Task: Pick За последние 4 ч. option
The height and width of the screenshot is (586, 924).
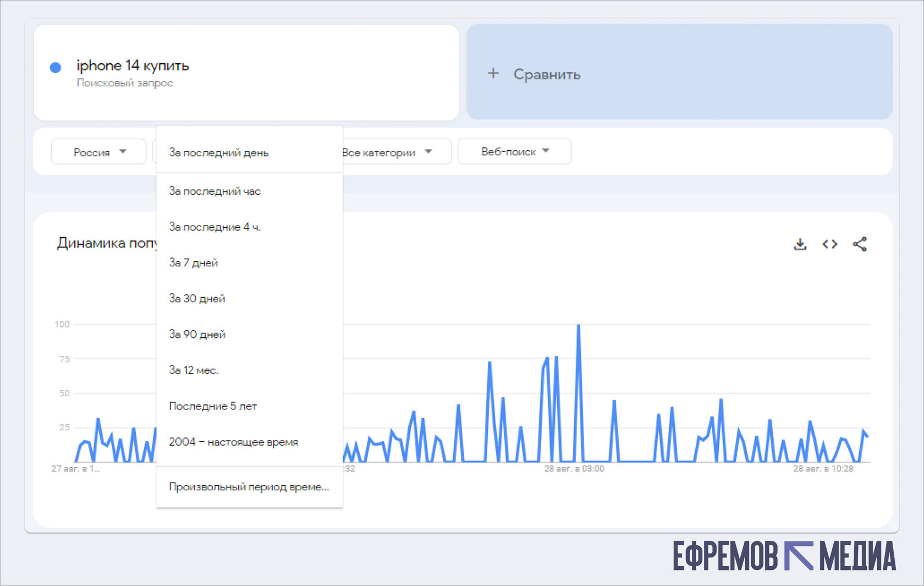Action: tap(250, 227)
